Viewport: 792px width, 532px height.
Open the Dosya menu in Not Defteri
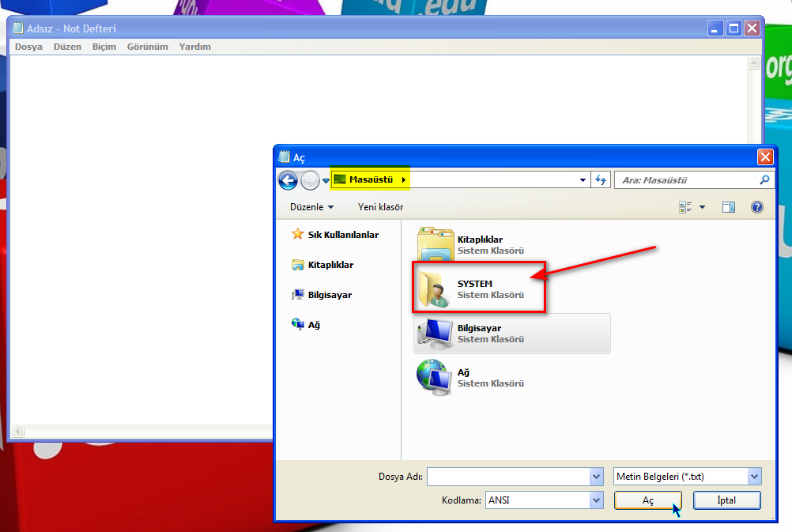pos(28,47)
